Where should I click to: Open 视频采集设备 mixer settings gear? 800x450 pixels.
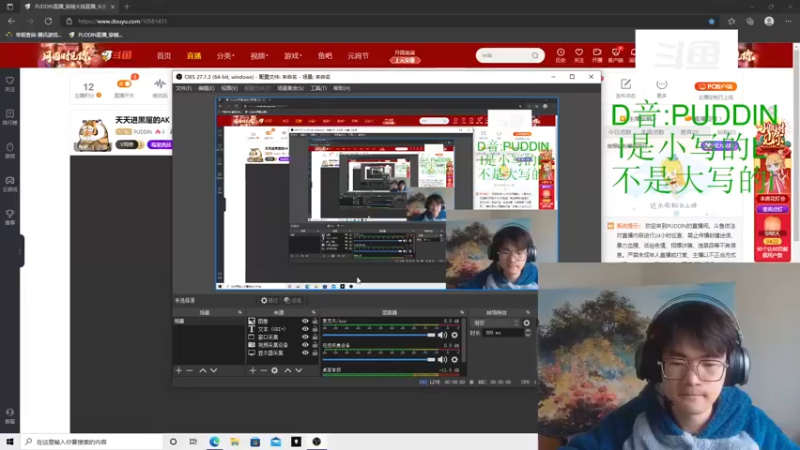455,360
